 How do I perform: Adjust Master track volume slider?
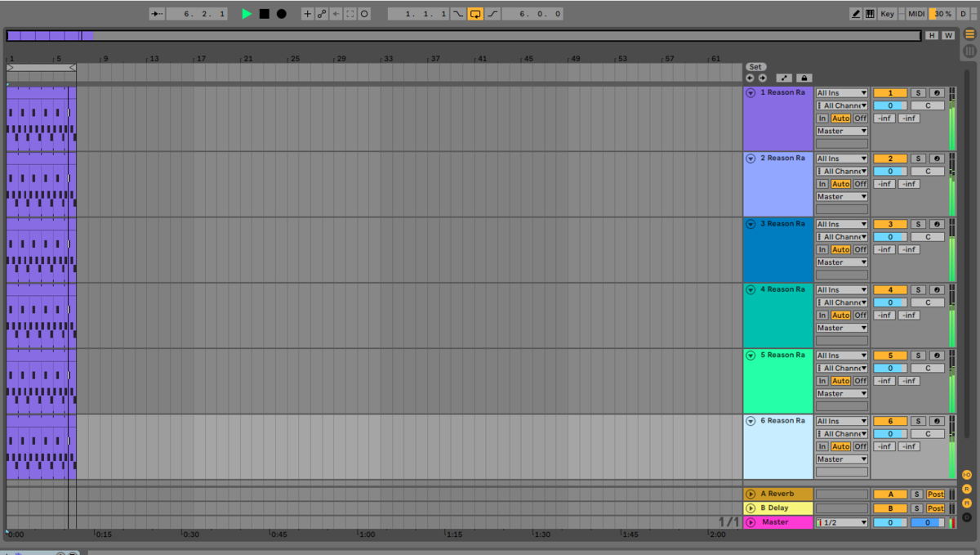click(890, 522)
